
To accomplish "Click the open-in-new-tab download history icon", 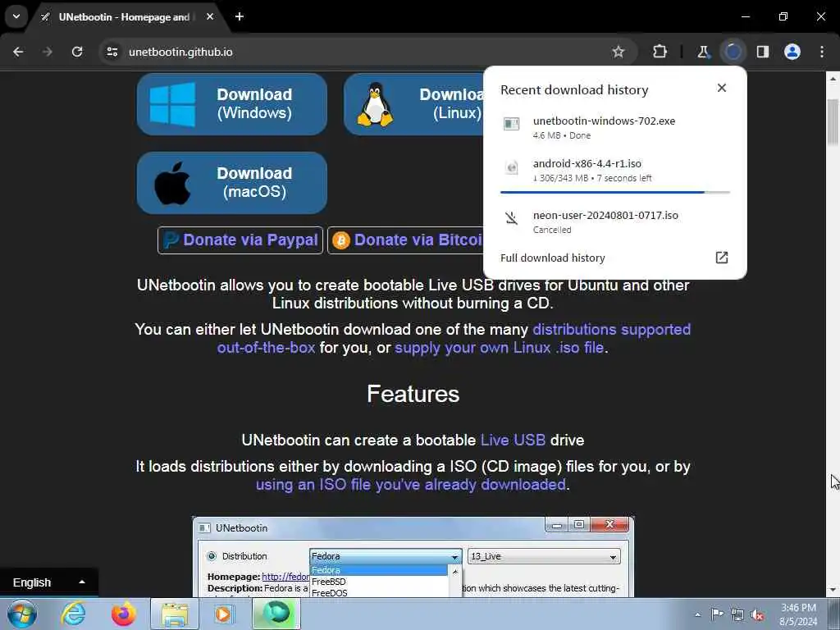I will coord(722,258).
